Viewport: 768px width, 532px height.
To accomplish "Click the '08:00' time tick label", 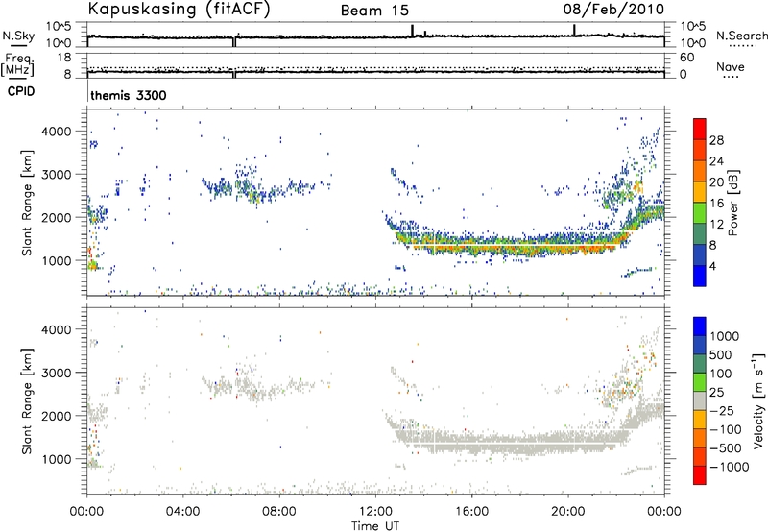I will point(279,512).
